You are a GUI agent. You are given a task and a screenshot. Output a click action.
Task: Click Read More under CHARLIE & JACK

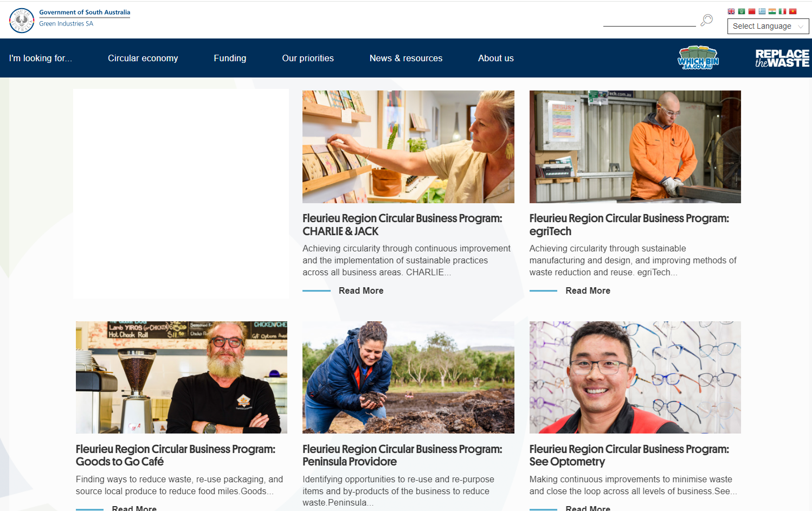pyautogui.click(x=361, y=290)
